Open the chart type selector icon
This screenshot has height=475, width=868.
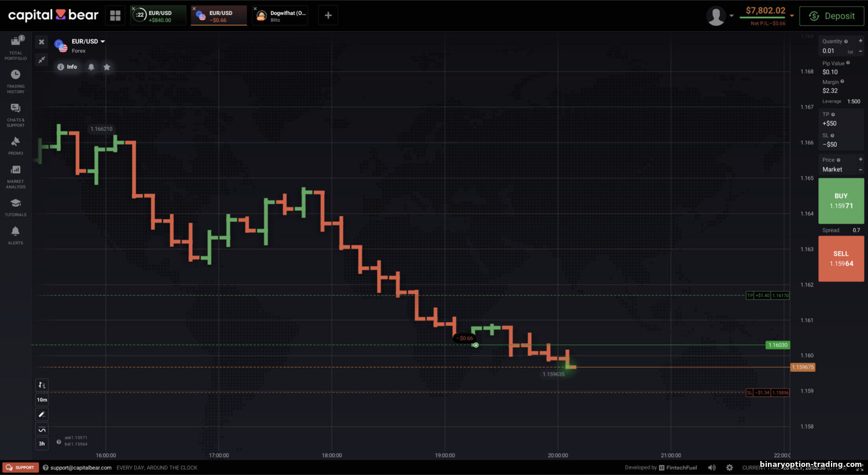(42, 385)
